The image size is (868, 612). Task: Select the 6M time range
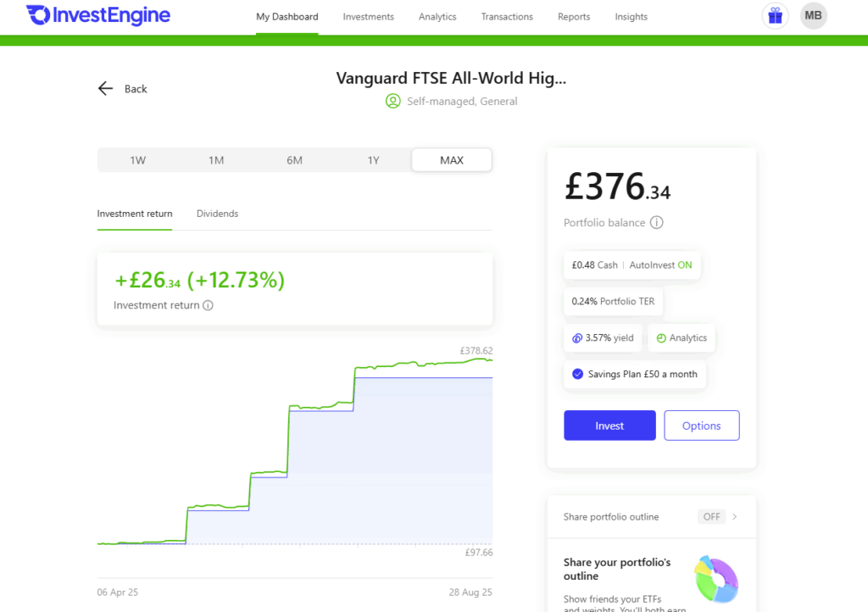pyautogui.click(x=294, y=160)
